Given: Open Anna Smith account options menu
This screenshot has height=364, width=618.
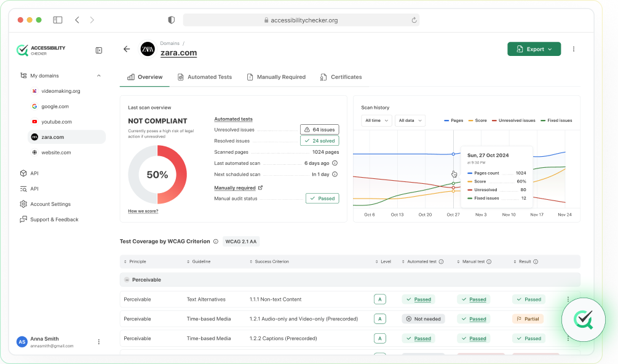Looking at the screenshot, I should pos(98,342).
